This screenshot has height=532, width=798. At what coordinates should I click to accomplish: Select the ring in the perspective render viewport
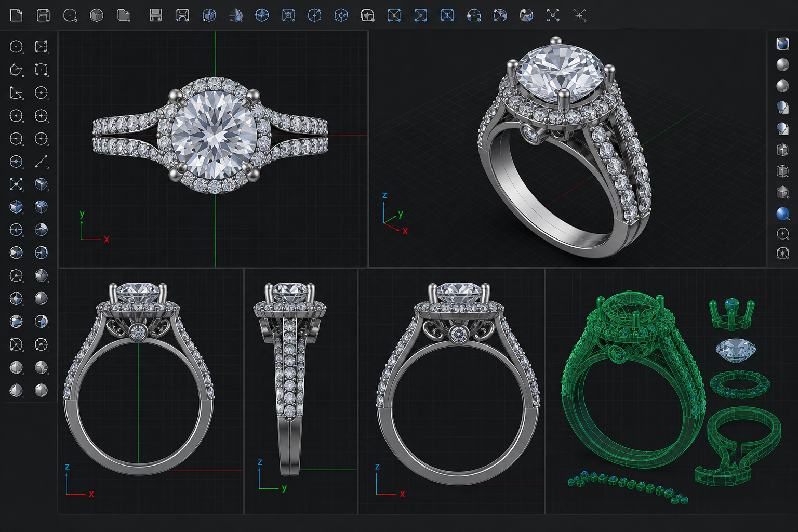tap(565, 147)
